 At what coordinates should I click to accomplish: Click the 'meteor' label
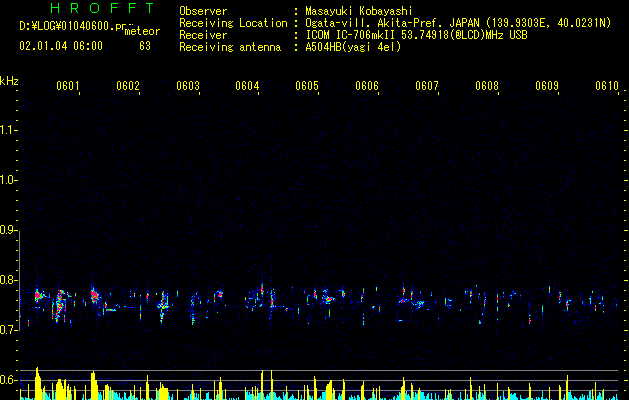(142, 31)
